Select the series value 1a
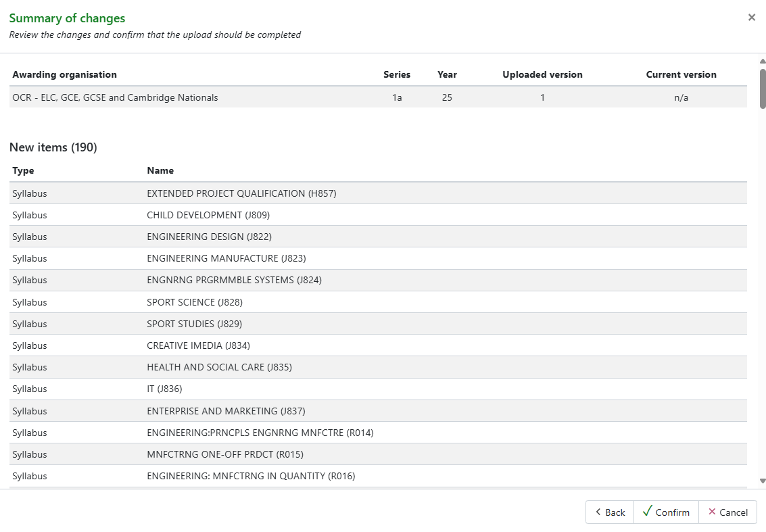Viewport: 766px width, 532px height. (x=397, y=97)
